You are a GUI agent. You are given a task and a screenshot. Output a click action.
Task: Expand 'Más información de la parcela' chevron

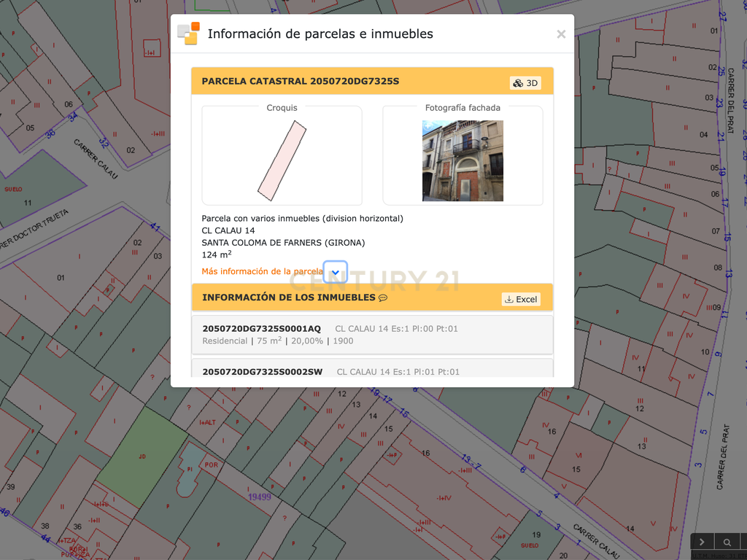(x=336, y=273)
